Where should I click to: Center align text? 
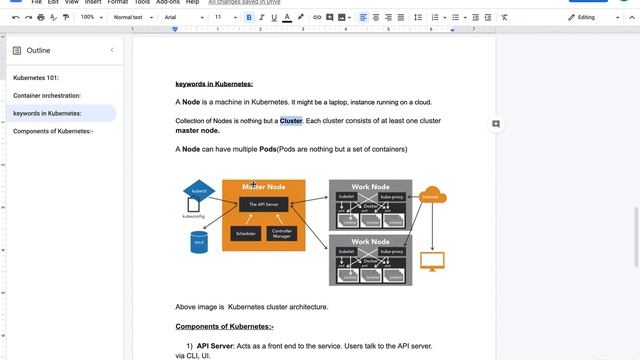tap(376, 18)
